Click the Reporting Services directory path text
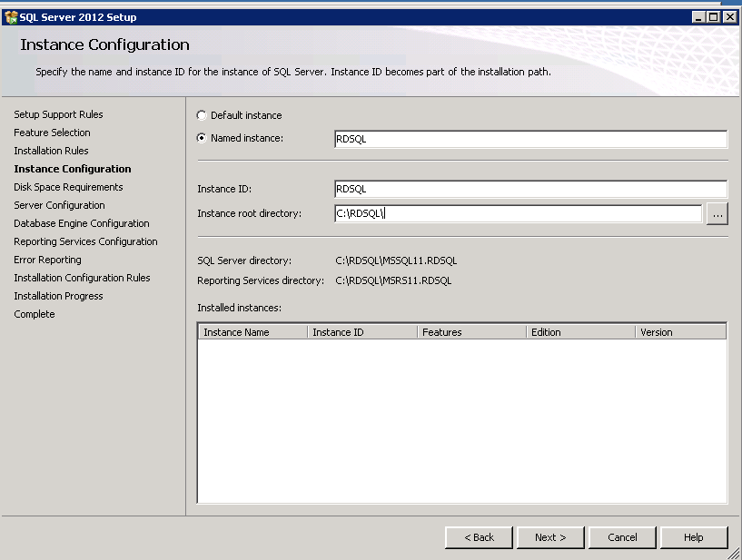 click(393, 280)
